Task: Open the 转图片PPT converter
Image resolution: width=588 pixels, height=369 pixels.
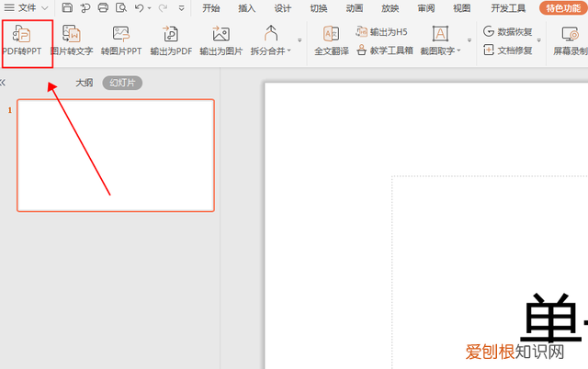Action: [x=121, y=39]
